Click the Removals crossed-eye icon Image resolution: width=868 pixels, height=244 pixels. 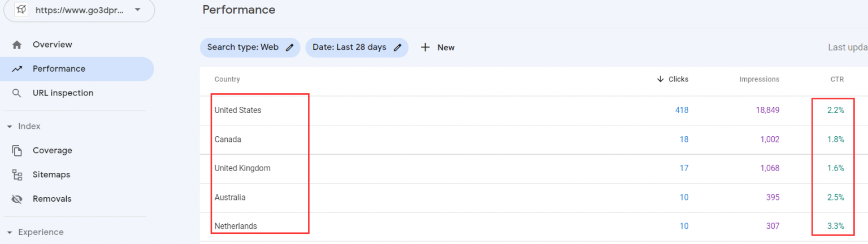[x=17, y=199]
